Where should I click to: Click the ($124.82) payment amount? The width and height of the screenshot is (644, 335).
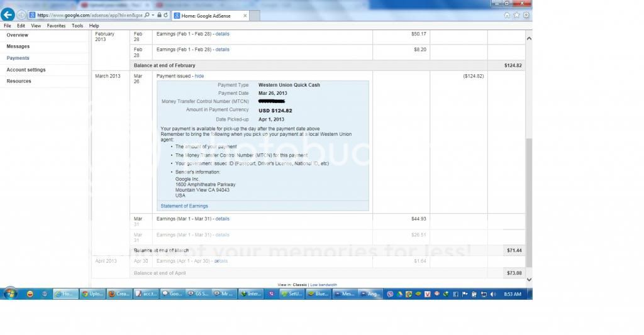coord(473,76)
